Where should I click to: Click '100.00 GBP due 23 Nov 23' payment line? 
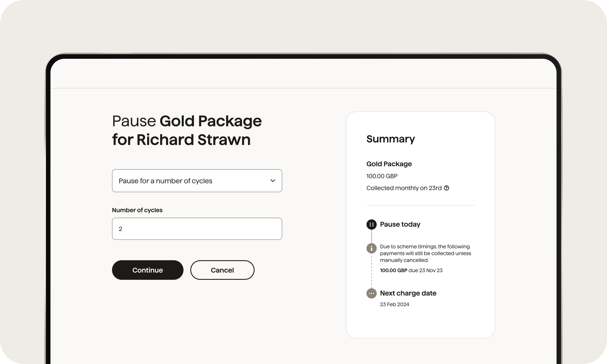[411, 270]
